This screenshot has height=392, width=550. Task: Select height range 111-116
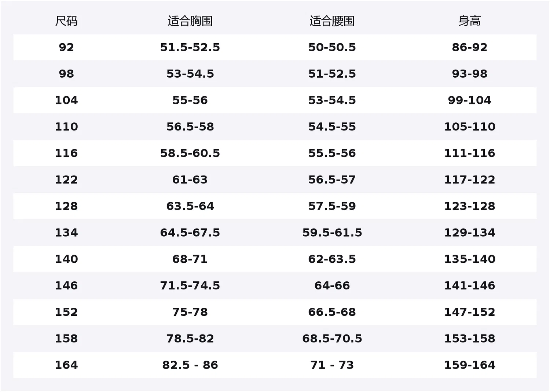469,153
